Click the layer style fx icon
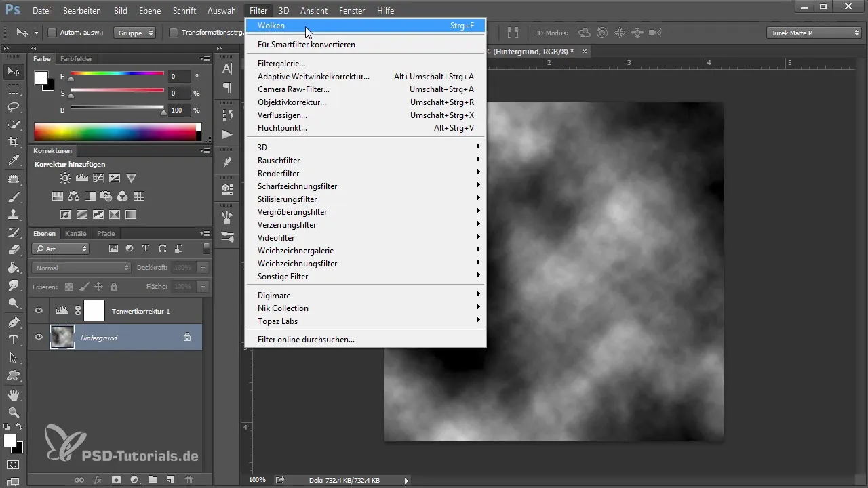The width and height of the screenshot is (868, 488). coord(98,480)
